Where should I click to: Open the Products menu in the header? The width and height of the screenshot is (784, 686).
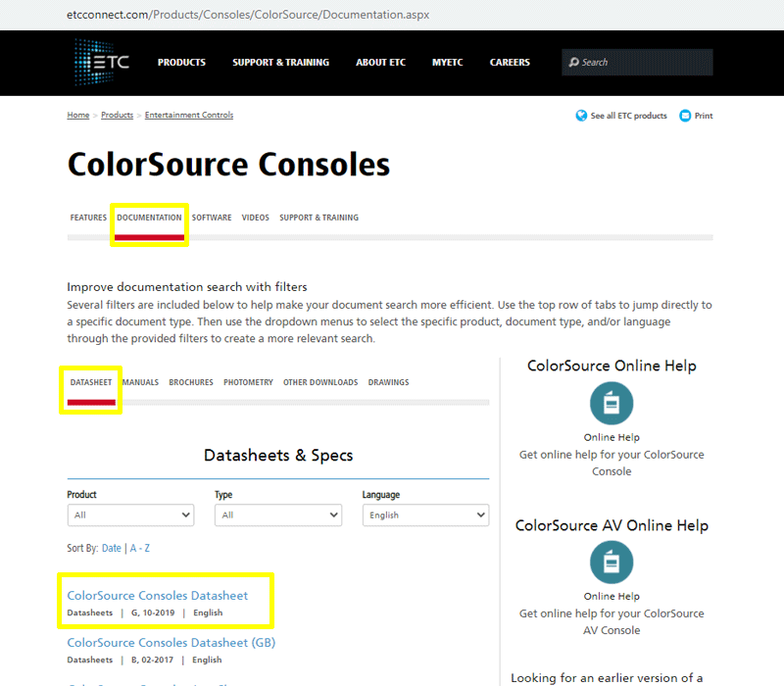pos(181,63)
